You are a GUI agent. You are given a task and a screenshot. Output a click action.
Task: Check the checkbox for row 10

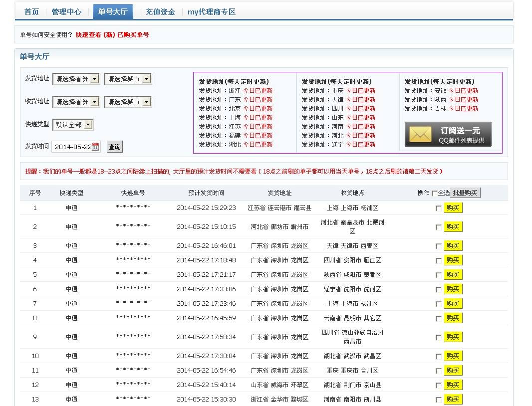point(438,357)
